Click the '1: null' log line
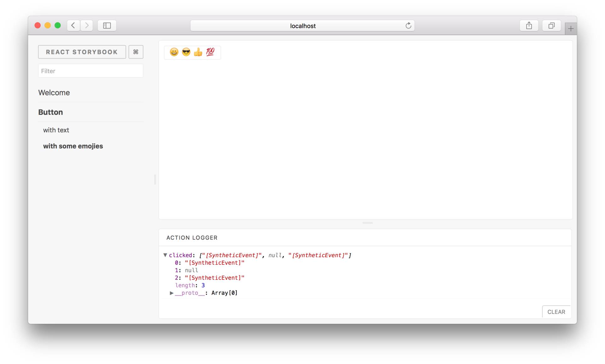Screen dimensions: 605x364 tap(187, 270)
